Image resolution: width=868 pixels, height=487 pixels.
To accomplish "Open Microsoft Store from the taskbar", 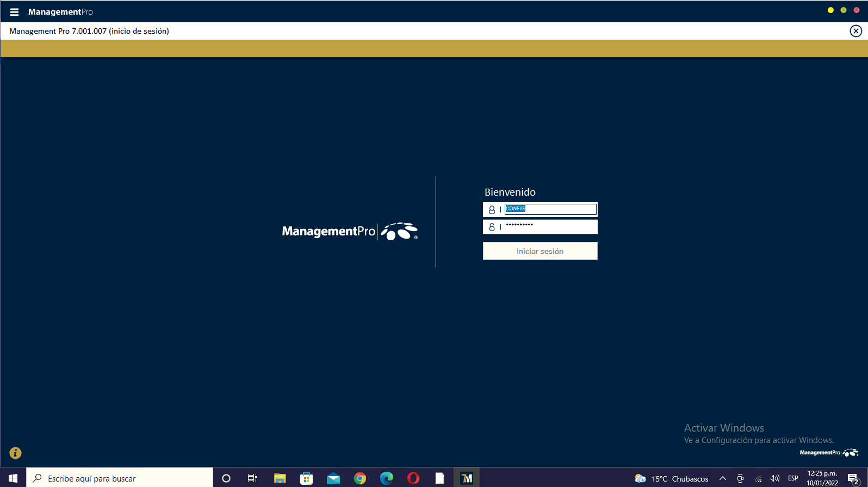I will tap(306, 478).
